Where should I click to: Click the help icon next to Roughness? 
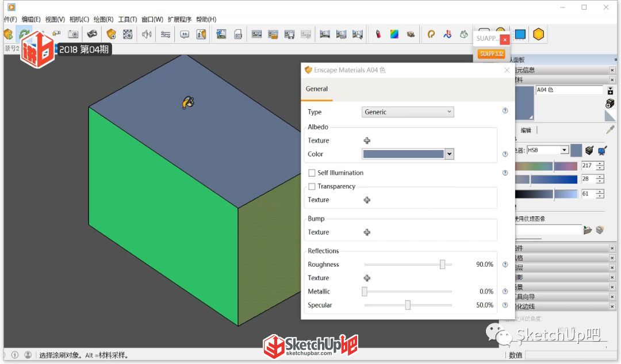point(505,265)
